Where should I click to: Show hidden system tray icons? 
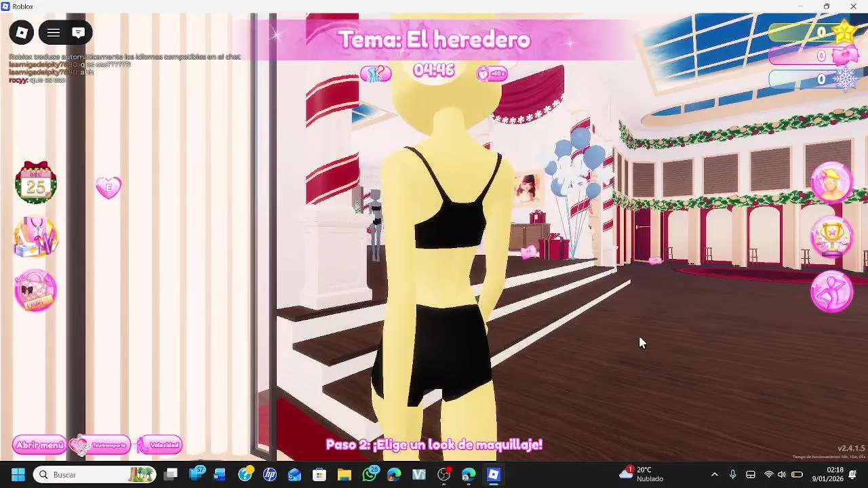(714, 474)
